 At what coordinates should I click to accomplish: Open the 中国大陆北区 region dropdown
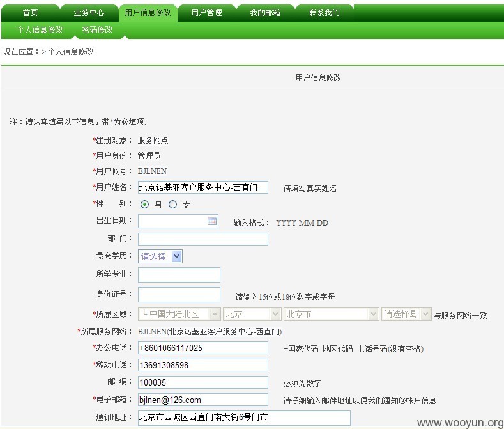(179, 314)
